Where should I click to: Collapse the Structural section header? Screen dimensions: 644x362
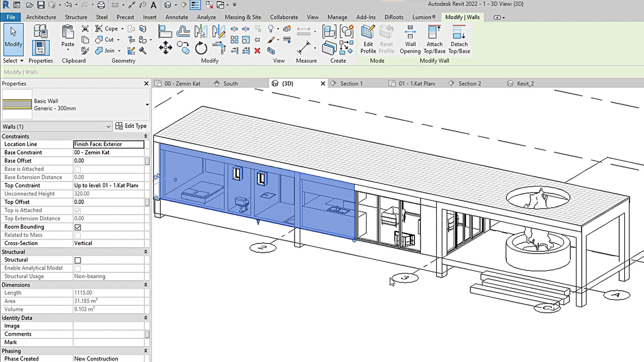pyautogui.click(x=146, y=252)
